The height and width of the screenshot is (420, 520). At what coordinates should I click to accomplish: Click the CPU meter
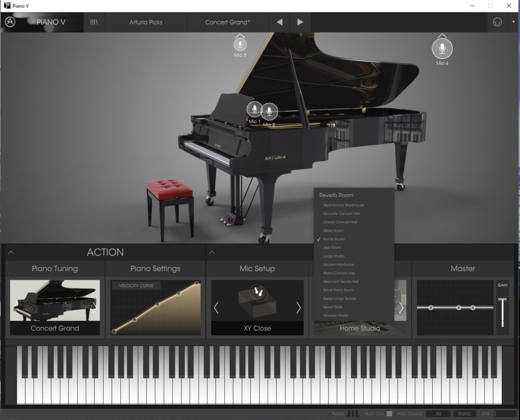point(505,414)
